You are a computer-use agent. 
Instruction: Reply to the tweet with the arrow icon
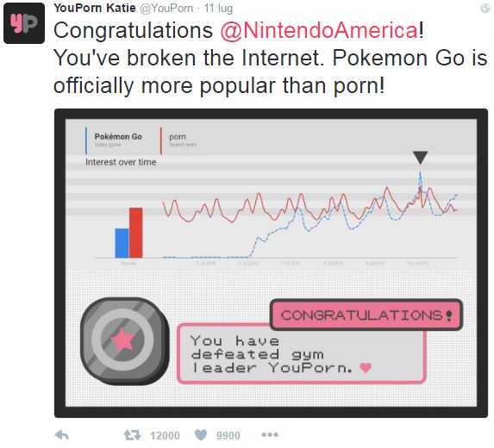tap(62, 435)
